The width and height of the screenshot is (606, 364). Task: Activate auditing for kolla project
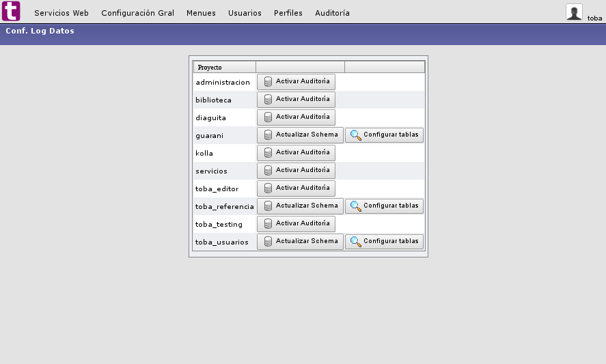(296, 152)
